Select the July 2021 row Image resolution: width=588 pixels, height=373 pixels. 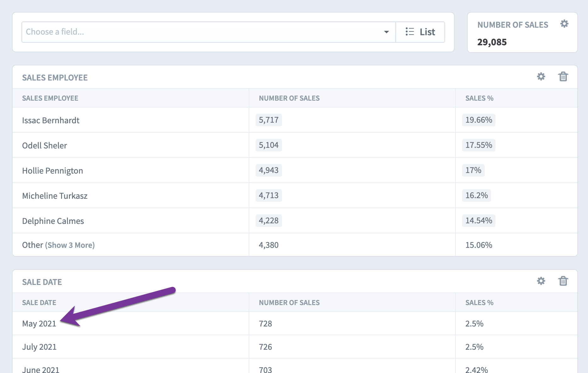[x=295, y=347]
